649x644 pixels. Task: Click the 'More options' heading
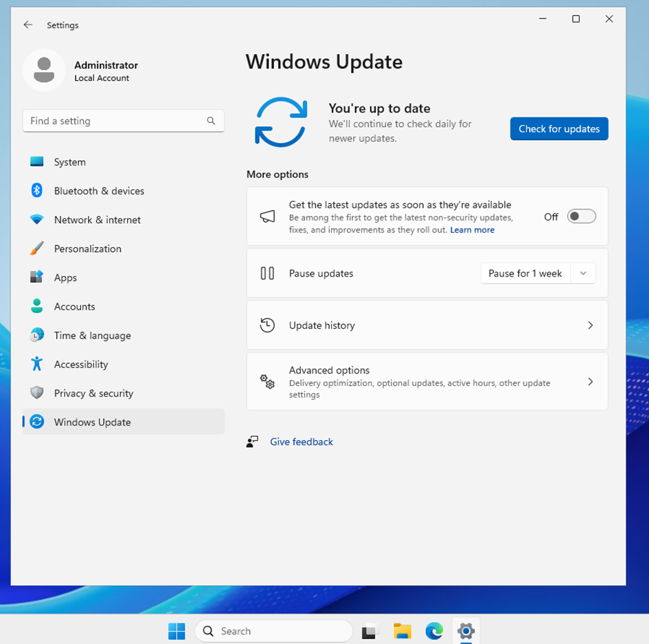coord(277,174)
